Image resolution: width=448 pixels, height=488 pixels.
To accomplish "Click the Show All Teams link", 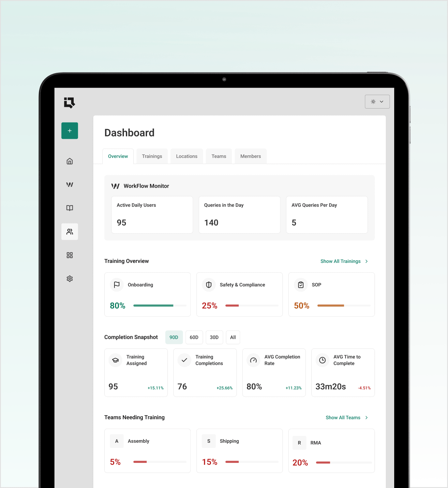I will coord(343,418).
